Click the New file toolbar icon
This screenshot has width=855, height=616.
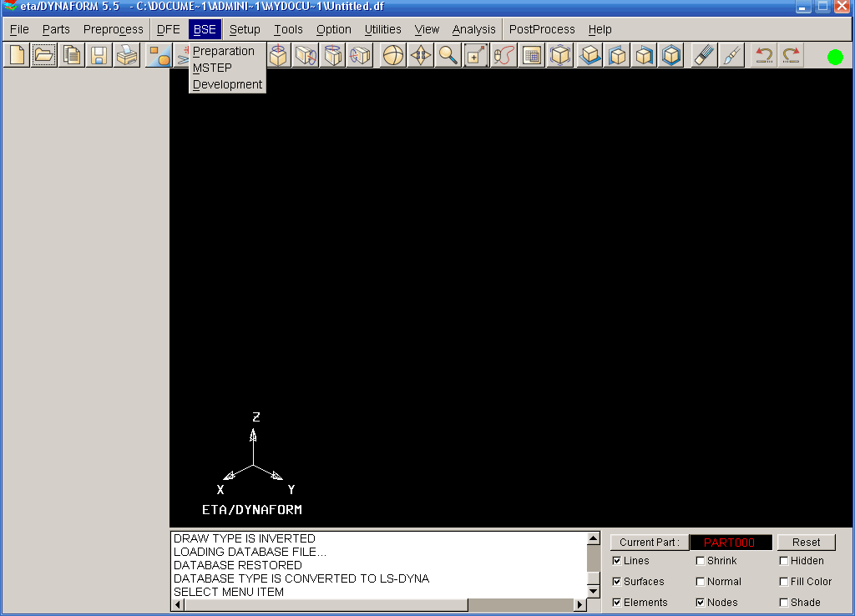17,55
